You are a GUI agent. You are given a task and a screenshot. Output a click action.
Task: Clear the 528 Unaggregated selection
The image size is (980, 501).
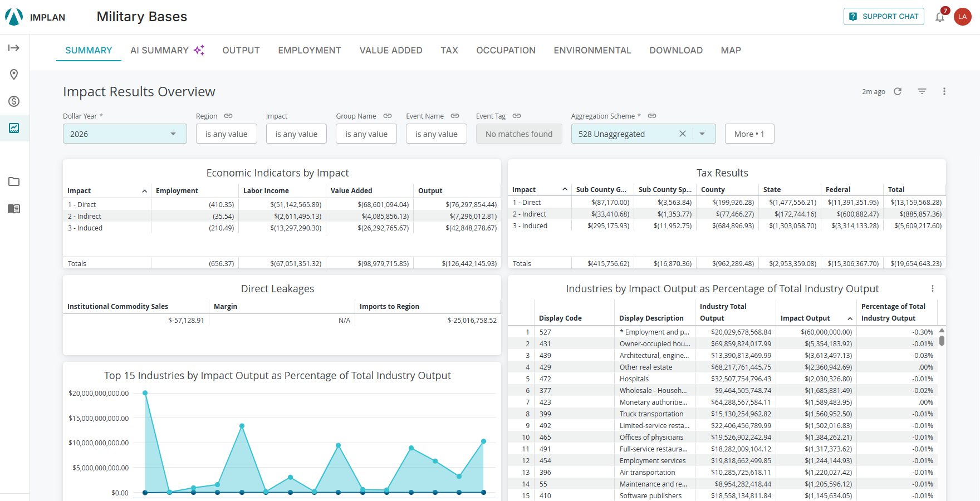pos(682,134)
